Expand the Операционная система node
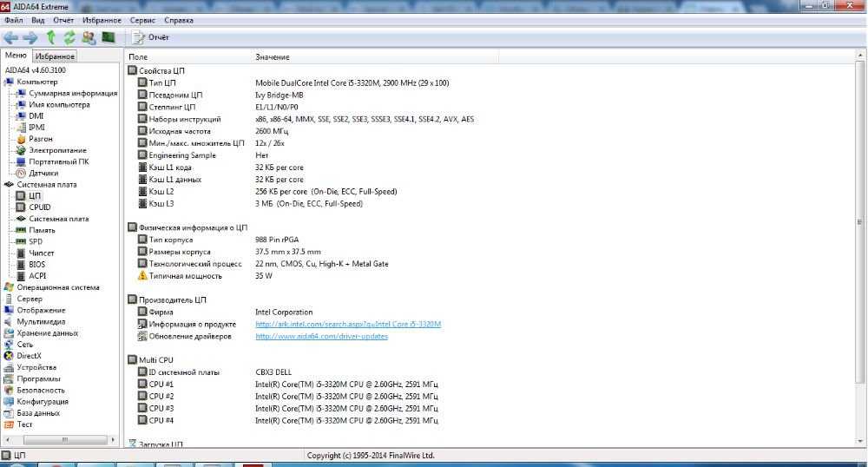This screenshot has width=868, height=467. tap(58, 287)
